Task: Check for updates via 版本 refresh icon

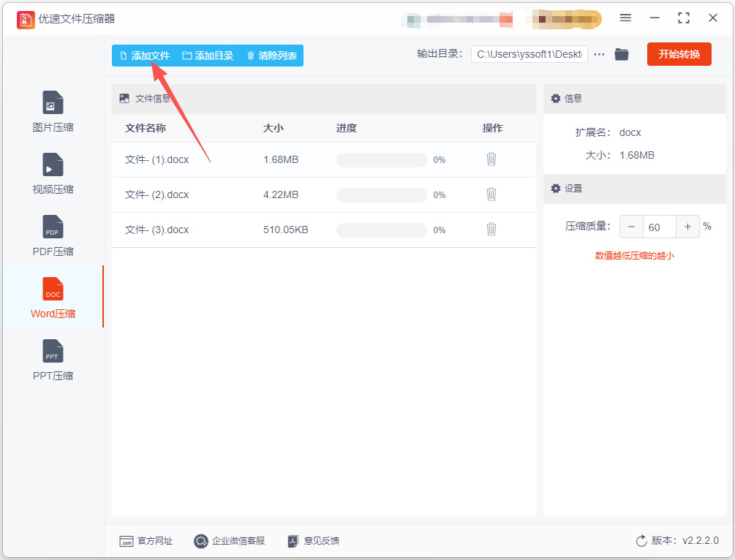Action: click(641, 541)
